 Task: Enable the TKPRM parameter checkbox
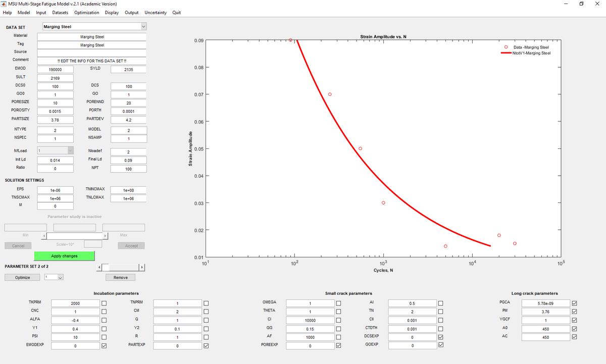pyautogui.click(x=104, y=303)
